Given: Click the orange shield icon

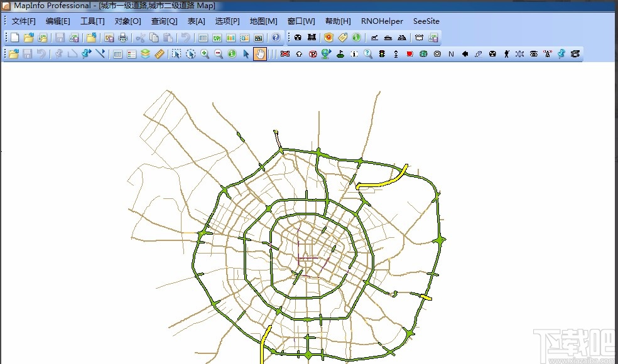Looking at the screenshot, I should coord(328,38).
